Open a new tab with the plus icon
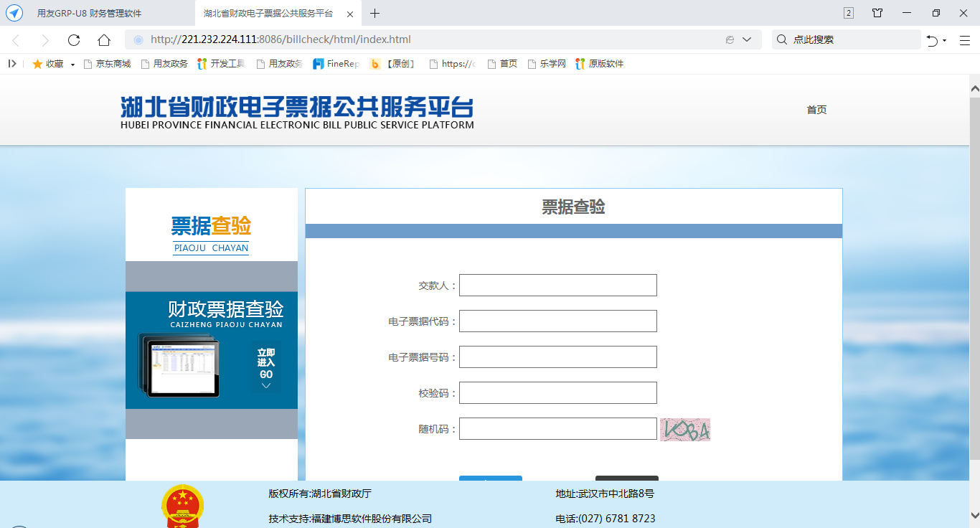 (374, 13)
